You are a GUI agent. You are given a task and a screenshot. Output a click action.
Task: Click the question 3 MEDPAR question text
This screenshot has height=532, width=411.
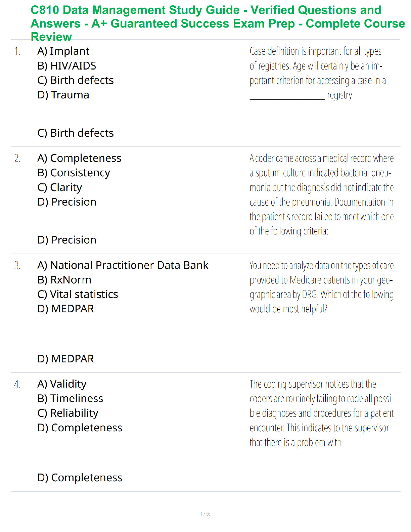[322, 287]
